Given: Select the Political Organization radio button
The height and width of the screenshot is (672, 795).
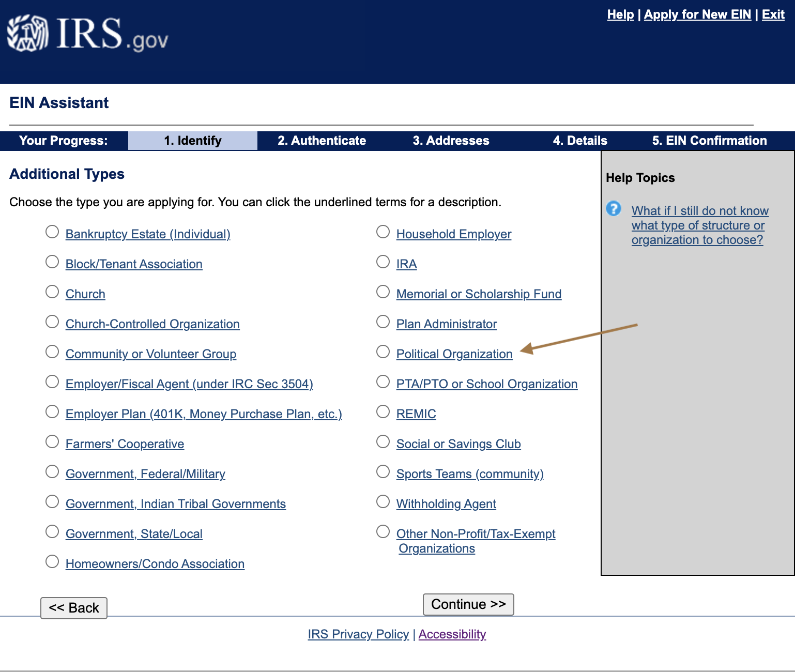Looking at the screenshot, I should (383, 352).
